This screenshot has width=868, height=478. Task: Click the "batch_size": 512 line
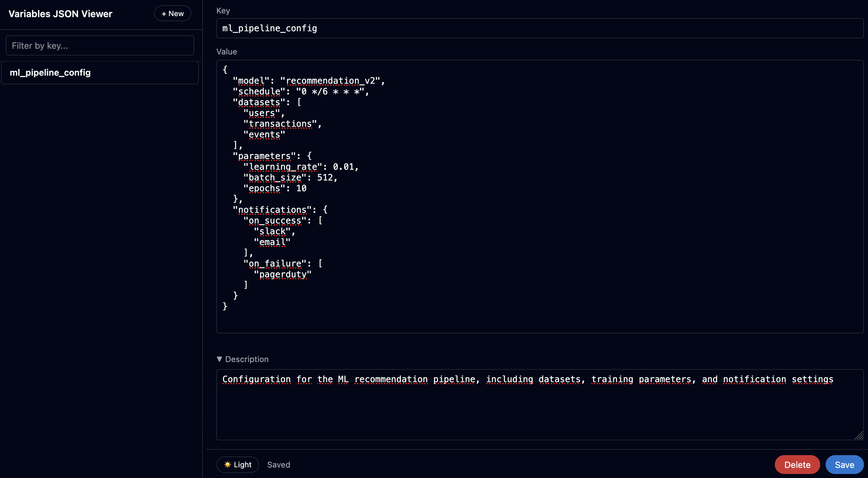(290, 178)
